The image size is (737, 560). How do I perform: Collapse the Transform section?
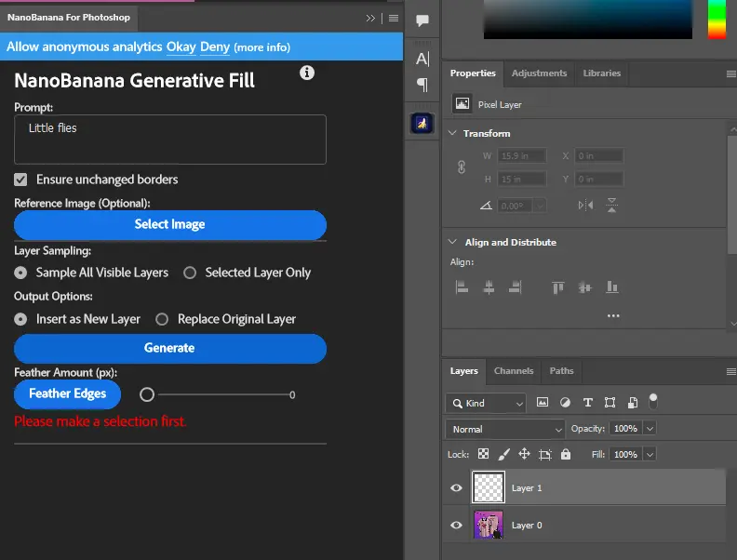point(452,133)
